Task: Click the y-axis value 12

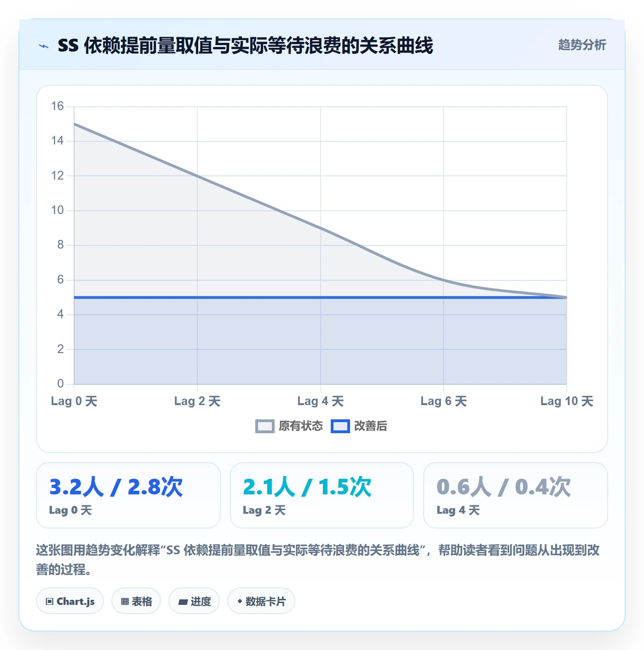Action: [x=57, y=176]
